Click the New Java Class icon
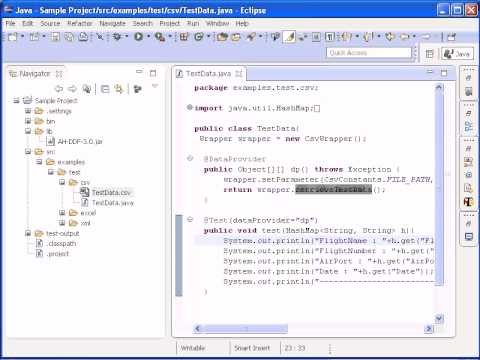This screenshot has width=480, height=360. [199, 37]
